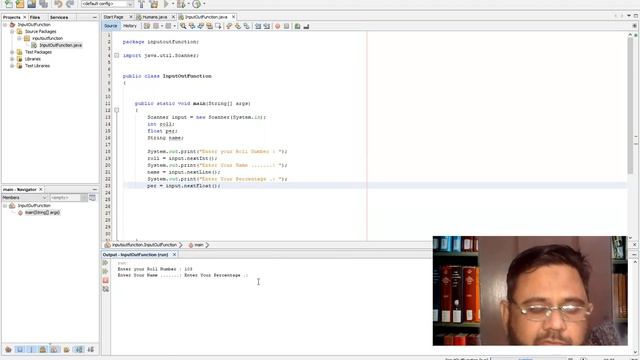This screenshot has width=640, height=360.
Task: Switch editor to Source view
Action: tap(111, 26)
